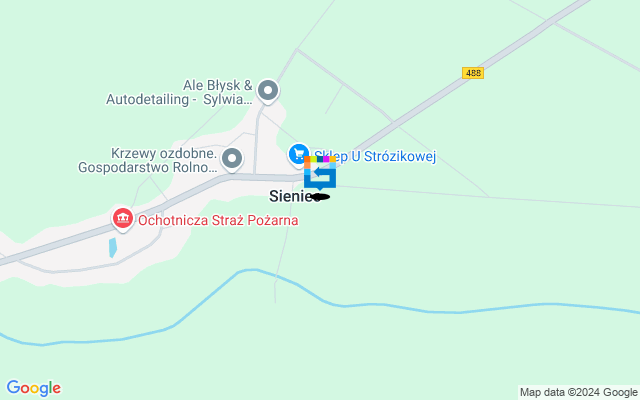Open the Sklep U Strózikowej shopping cart marker
Image resolution: width=640 pixels, height=400 pixels.
tap(299, 155)
